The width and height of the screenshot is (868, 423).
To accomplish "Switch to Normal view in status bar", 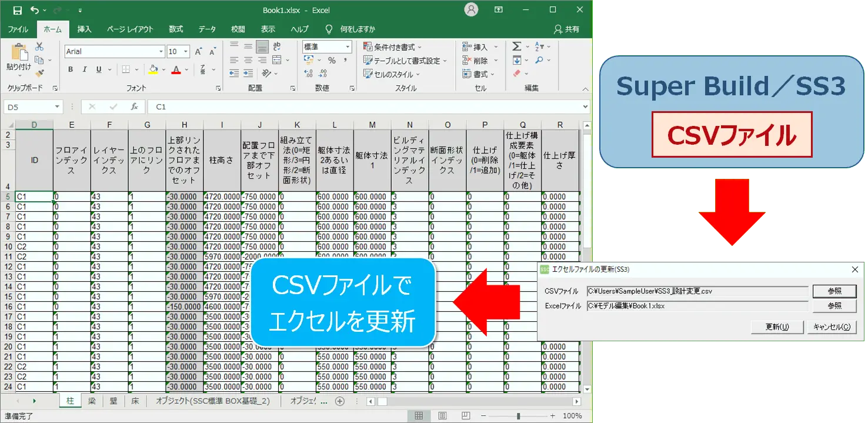I will [x=419, y=416].
